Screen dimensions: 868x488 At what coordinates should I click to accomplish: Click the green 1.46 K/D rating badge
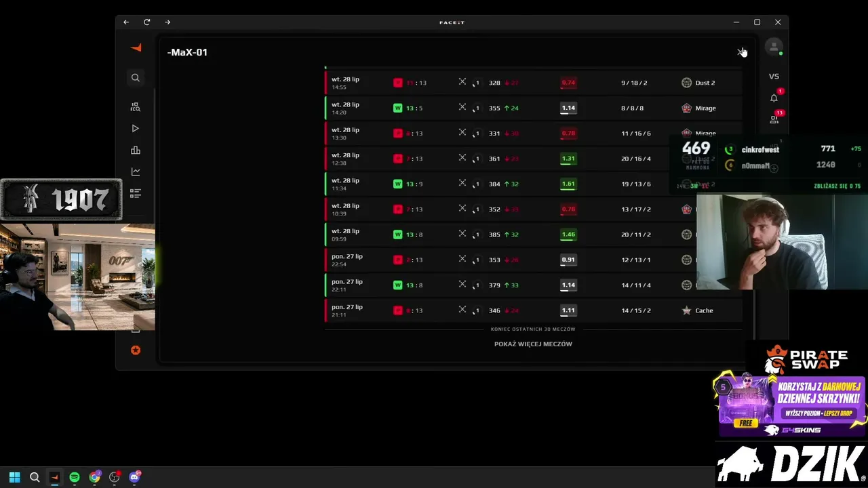[568, 235]
